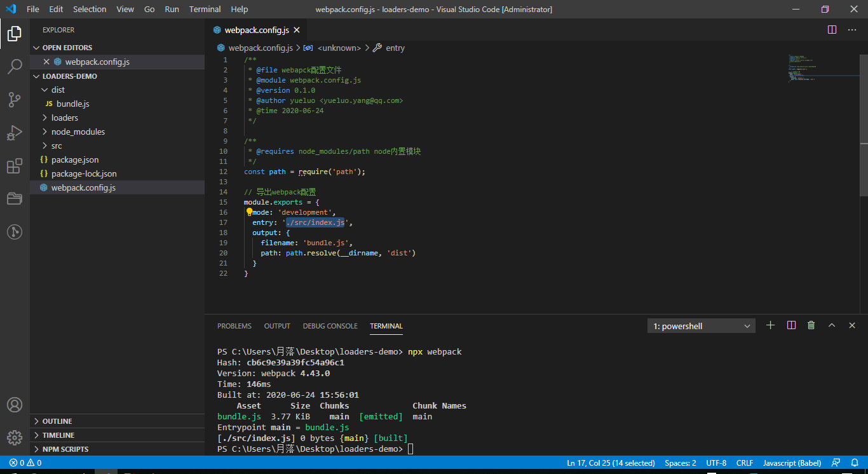Switch to the PROBLEMS tab
The width and height of the screenshot is (868, 474).
(234, 326)
